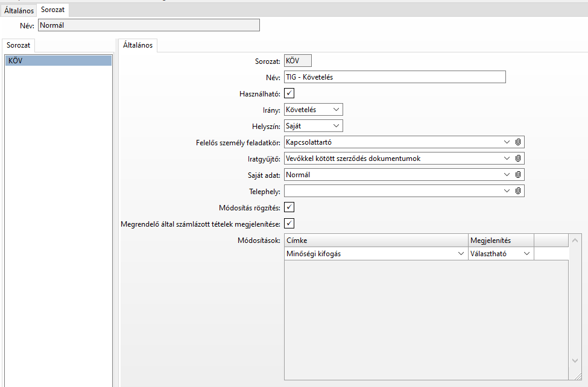588x387 pixels.
Task: Expand the Minőségi kifogás label dropdown
Action: (x=461, y=254)
